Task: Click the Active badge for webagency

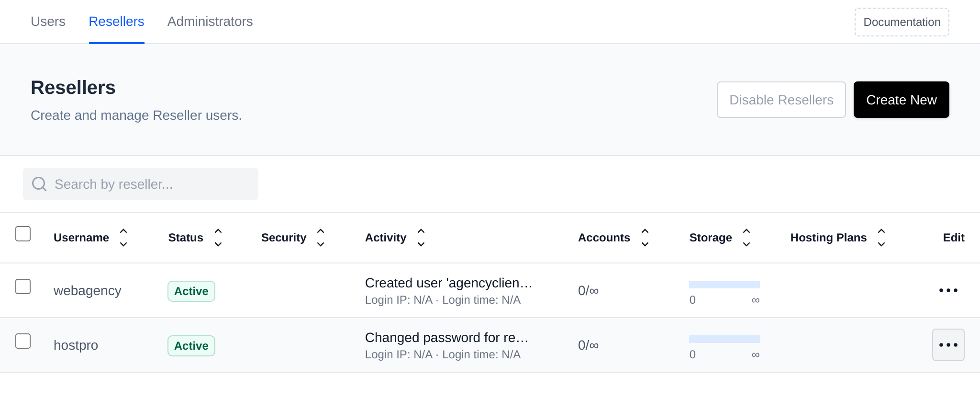Action: point(191,291)
